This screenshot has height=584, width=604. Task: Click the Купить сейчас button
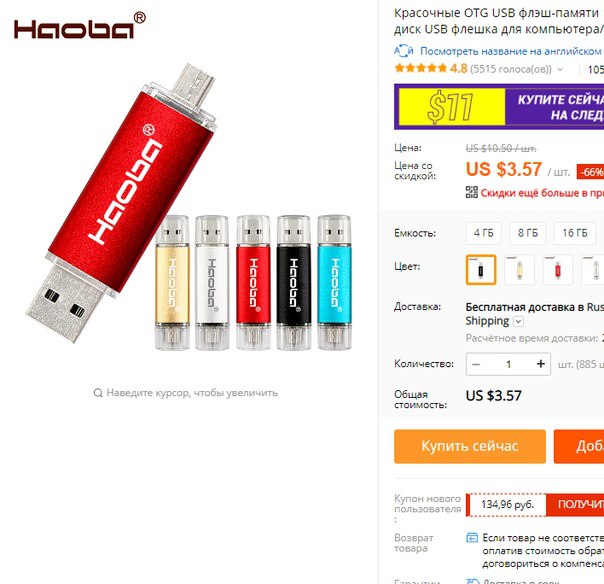pos(470,446)
